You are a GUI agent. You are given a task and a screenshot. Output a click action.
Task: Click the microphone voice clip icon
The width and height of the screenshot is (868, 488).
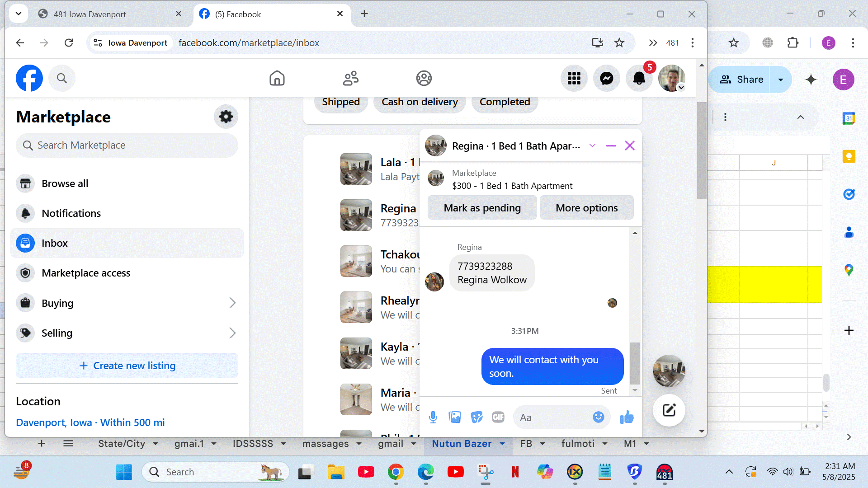(433, 417)
